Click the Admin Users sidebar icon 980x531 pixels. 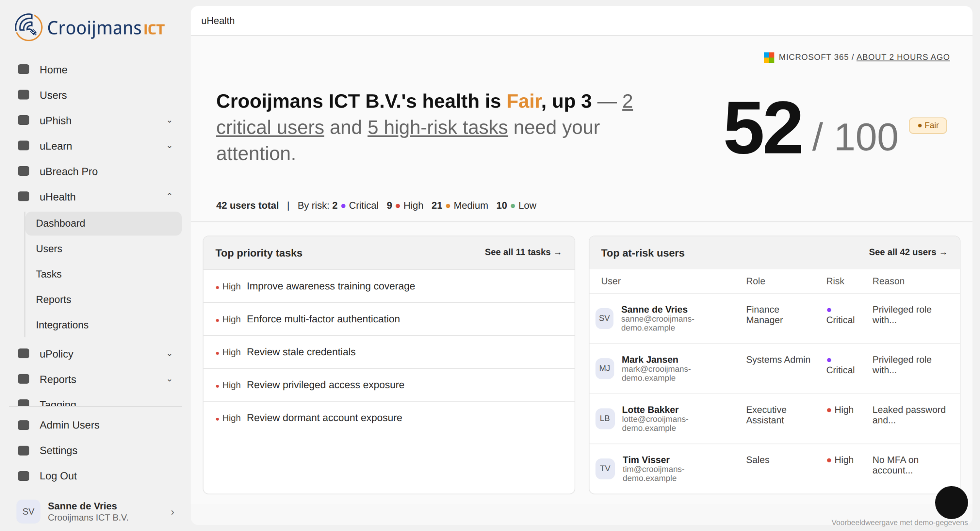[x=24, y=425]
